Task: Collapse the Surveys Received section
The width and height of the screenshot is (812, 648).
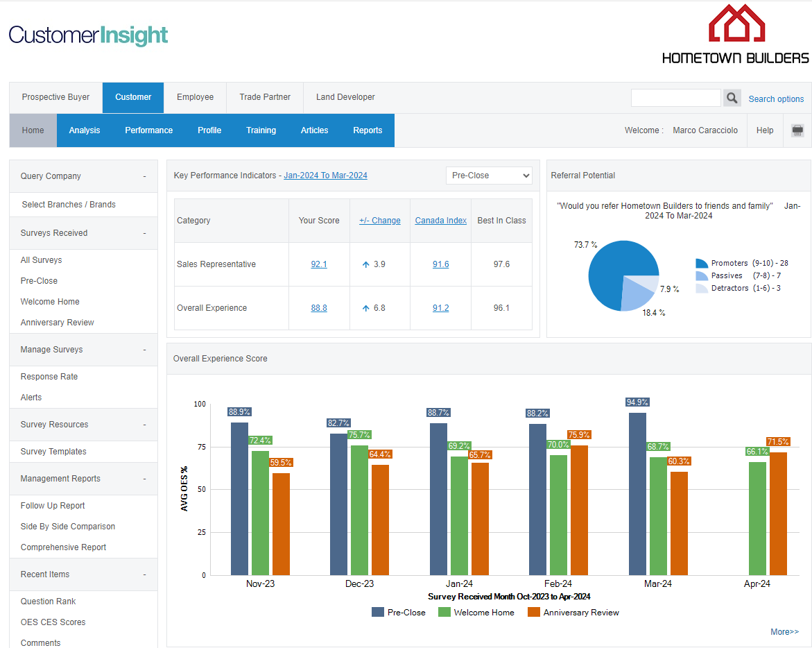Action: [144, 233]
